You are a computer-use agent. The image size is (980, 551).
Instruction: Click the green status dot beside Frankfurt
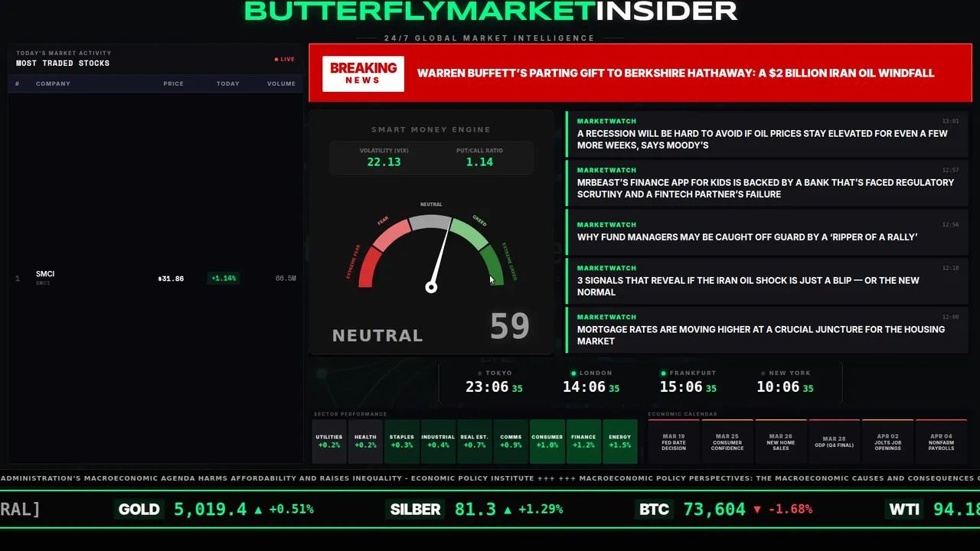pyautogui.click(x=664, y=373)
